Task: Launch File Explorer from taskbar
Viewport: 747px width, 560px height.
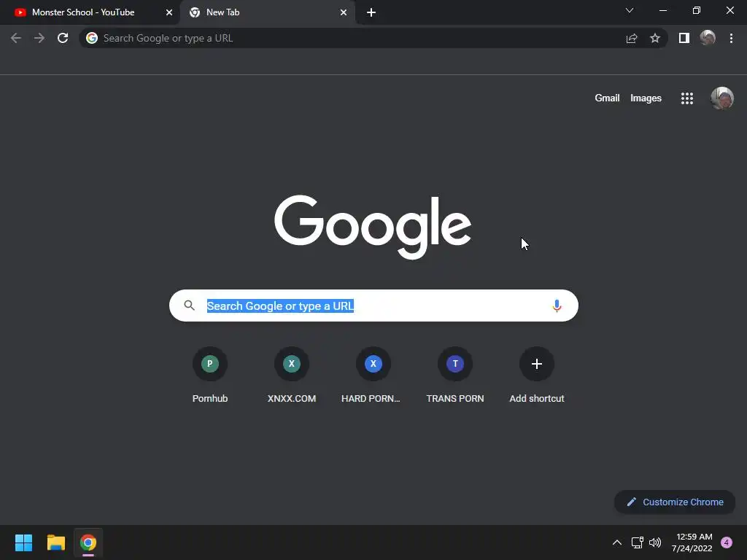Action: [55, 542]
